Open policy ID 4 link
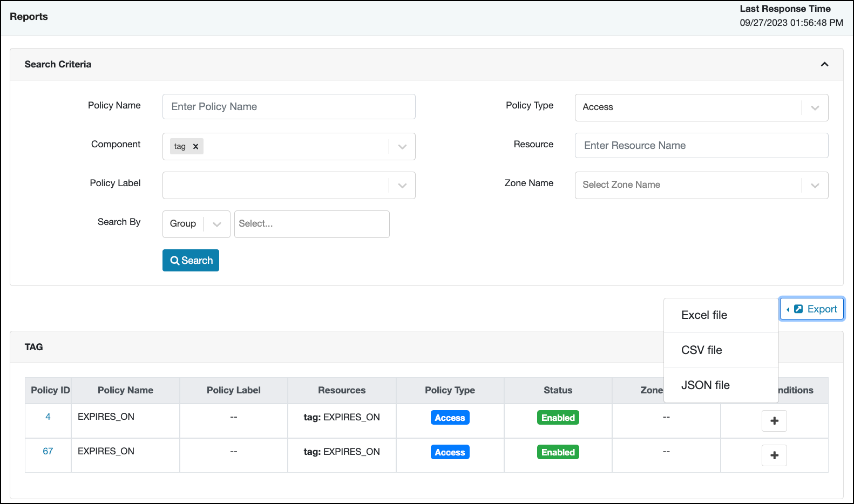 48,417
